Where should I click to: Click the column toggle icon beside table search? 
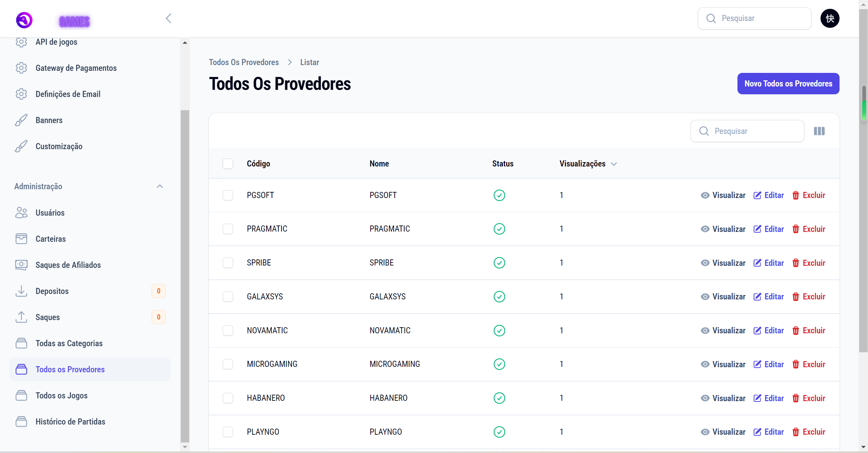click(819, 131)
